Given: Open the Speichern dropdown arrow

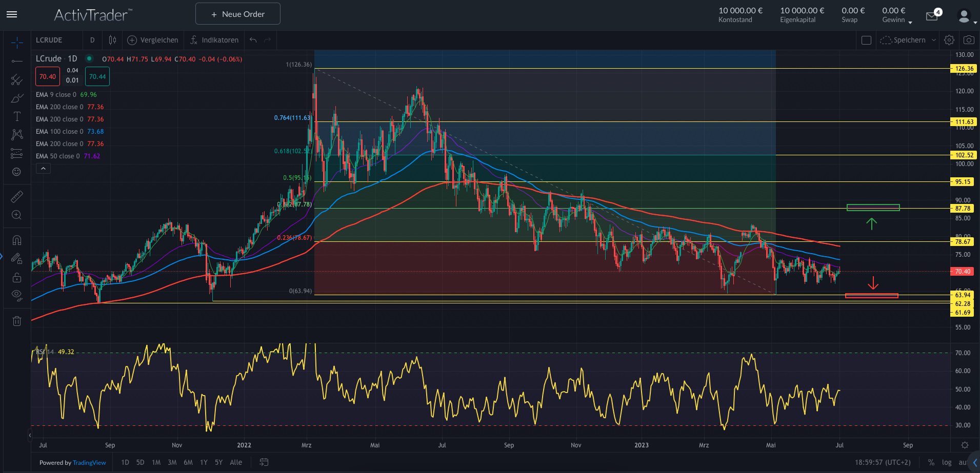Looking at the screenshot, I should (934, 40).
